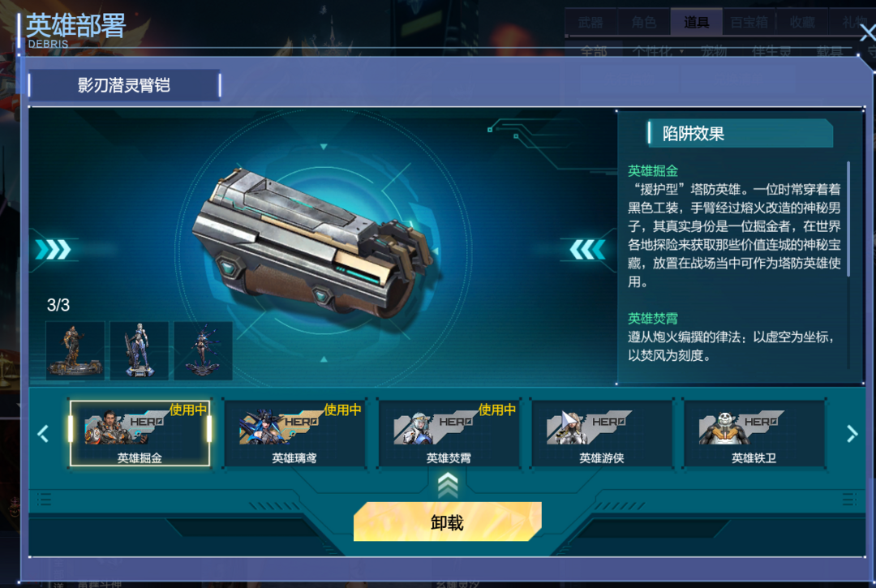Show next heroes with right arrow
The image size is (876, 588).
click(x=852, y=434)
